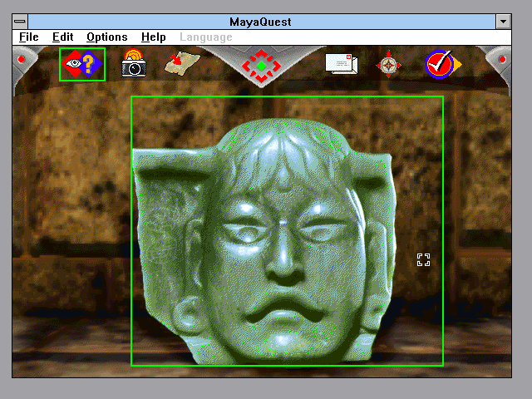Open the Help menu
This screenshot has height=399, width=532.
[153, 37]
